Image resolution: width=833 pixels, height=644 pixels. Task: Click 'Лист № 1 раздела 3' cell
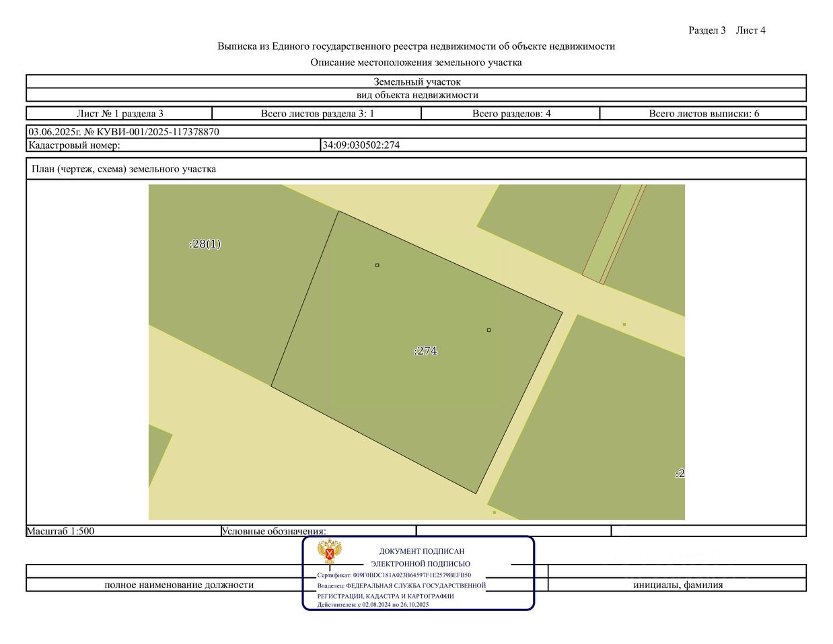(x=120, y=113)
